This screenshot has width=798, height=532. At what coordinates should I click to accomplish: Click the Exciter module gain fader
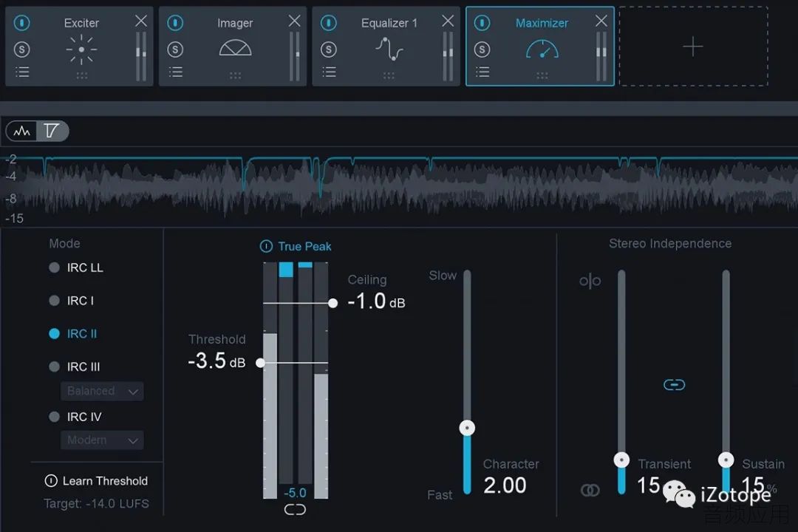141,56
